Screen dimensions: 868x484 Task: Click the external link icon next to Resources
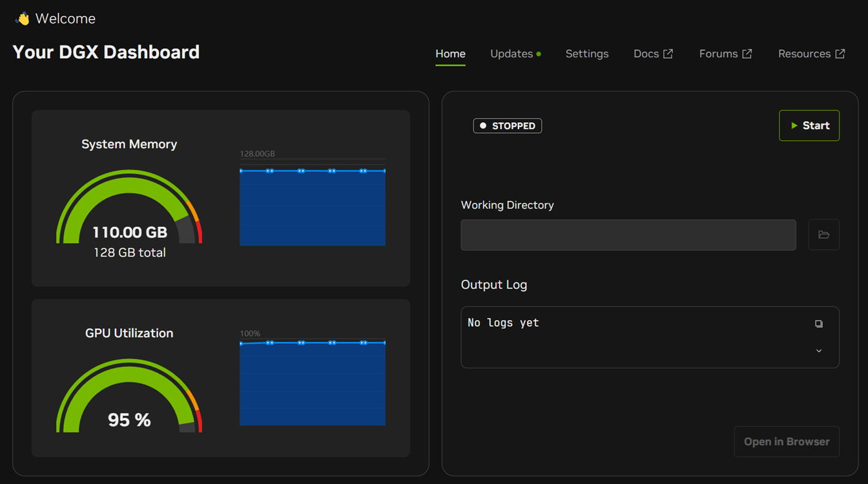point(840,54)
